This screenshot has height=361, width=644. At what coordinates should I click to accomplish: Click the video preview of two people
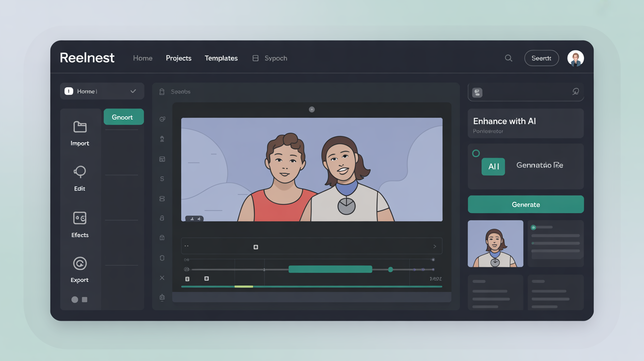point(312,169)
